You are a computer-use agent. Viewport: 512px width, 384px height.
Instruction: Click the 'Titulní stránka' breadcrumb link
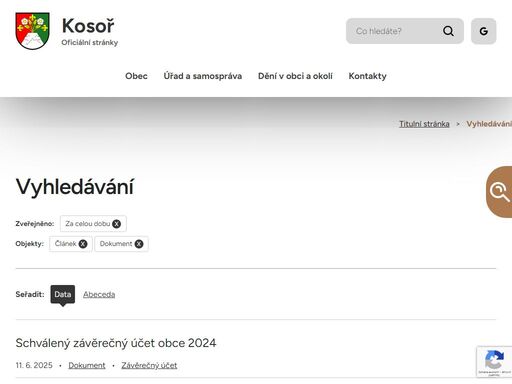[x=424, y=124]
